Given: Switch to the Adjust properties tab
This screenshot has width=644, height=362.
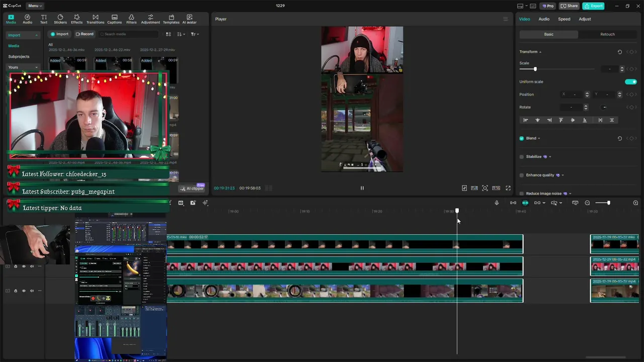Looking at the screenshot, I should click(585, 19).
